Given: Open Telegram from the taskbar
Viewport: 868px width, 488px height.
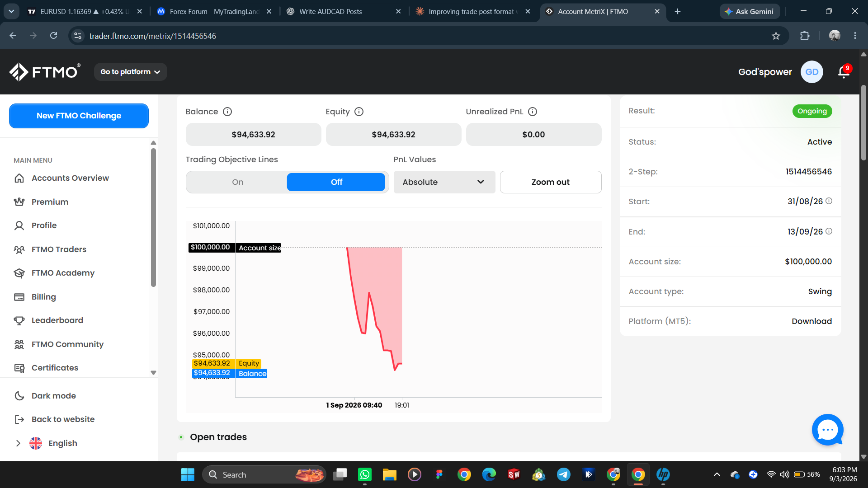Looking at the screenshot, I should point(563,474).
